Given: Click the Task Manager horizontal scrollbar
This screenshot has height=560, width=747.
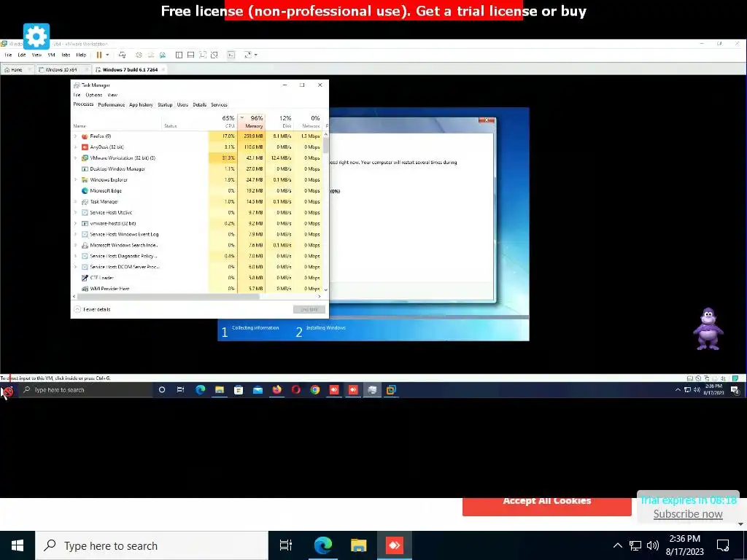Looking at the screenshot, I should [168, 296].
